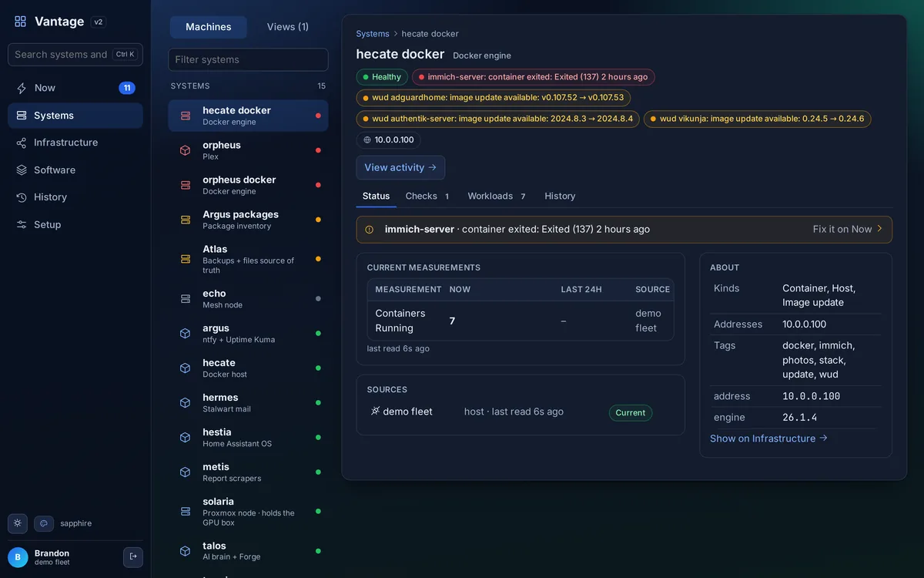
Task: Click the icon beside Argus packages
Action: (186, 220)
